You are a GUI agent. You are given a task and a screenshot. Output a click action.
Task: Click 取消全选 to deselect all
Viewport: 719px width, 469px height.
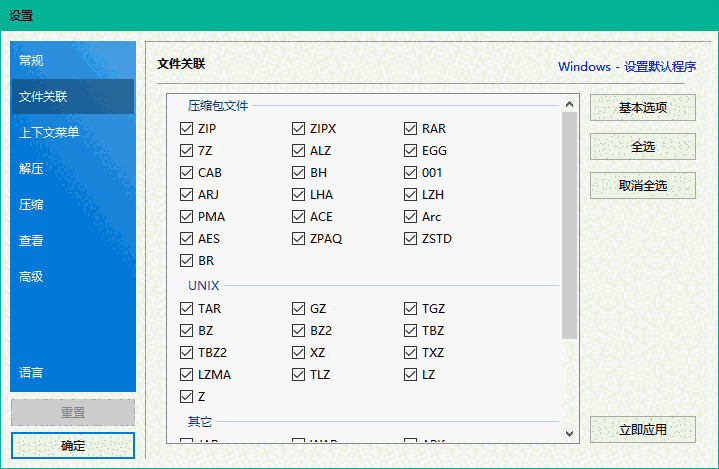(642, 186)
